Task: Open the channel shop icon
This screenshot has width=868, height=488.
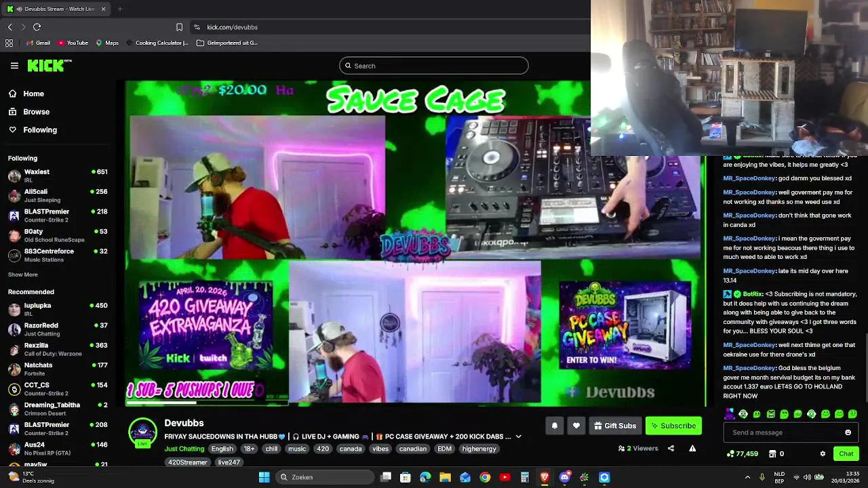Action: 771,454
